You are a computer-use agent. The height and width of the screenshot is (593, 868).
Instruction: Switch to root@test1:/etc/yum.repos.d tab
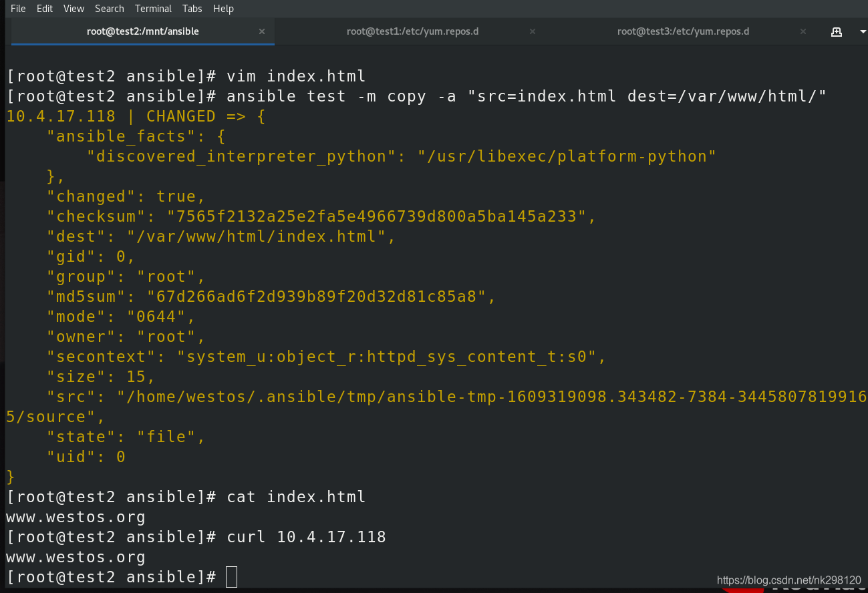click(412, 31)
